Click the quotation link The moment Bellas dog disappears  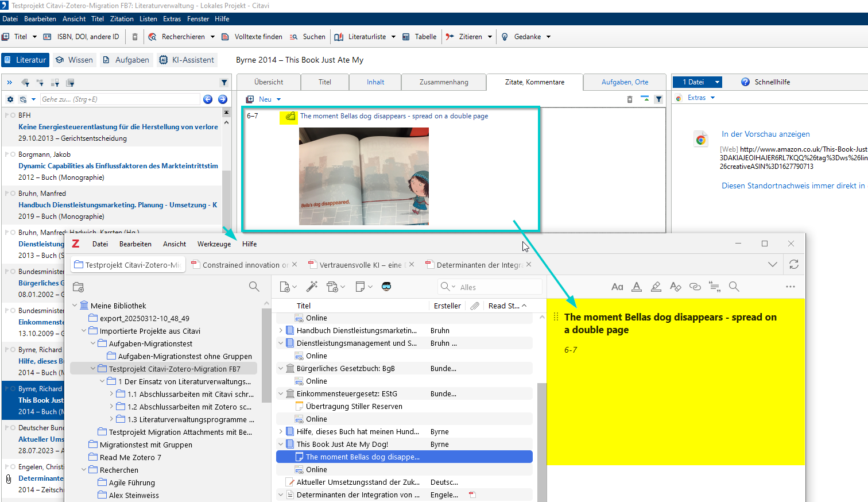(x=394, y=116)
